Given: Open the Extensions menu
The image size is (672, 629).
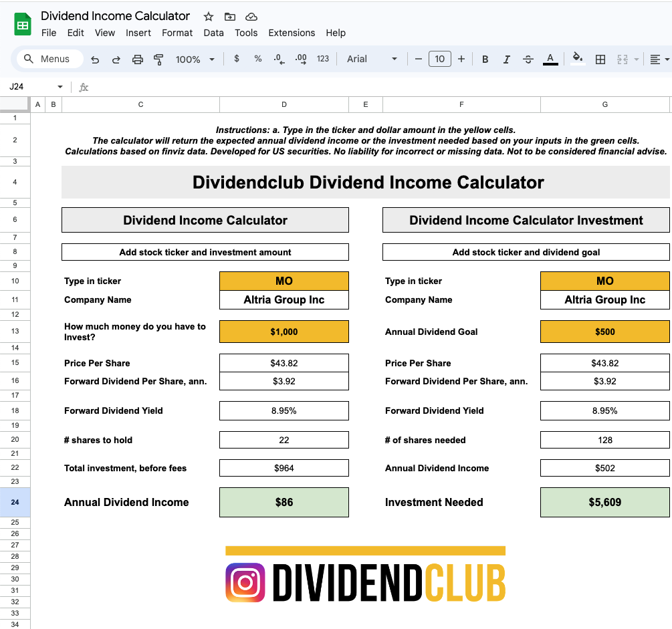Looking at the screenshot, I should (x=292, y=33).
